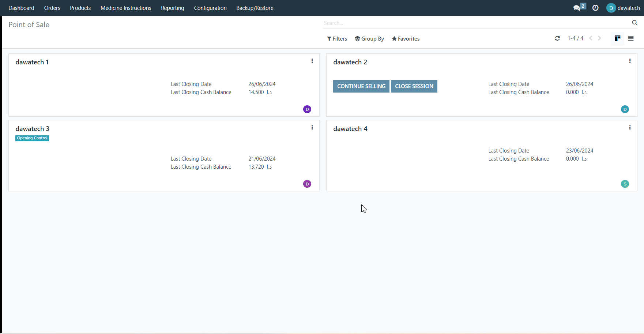Open the dawatech 2 card title
The width and height of the screenshot is (644, 334).
(350, 62)
